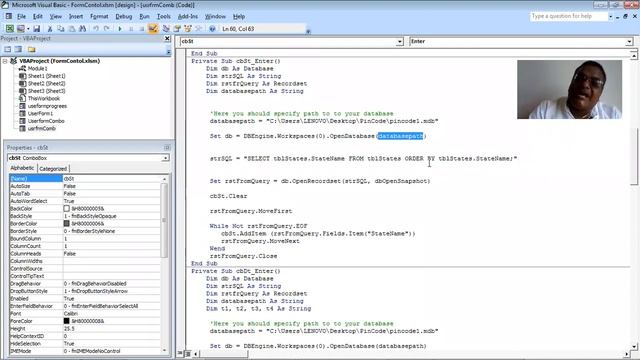Open Project Explorer from the toolbar icon
The height and width of the screenshot is (360, 640).
pyautogui.click(x=166, y=29)
